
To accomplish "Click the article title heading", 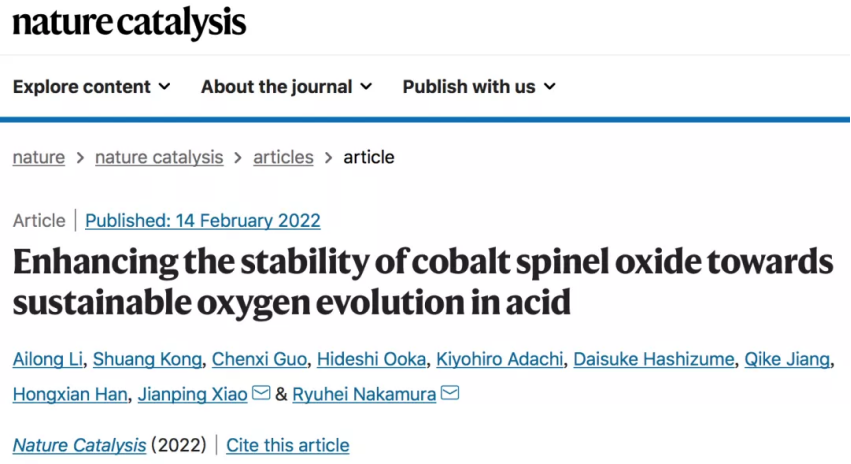I will (423, 282).
